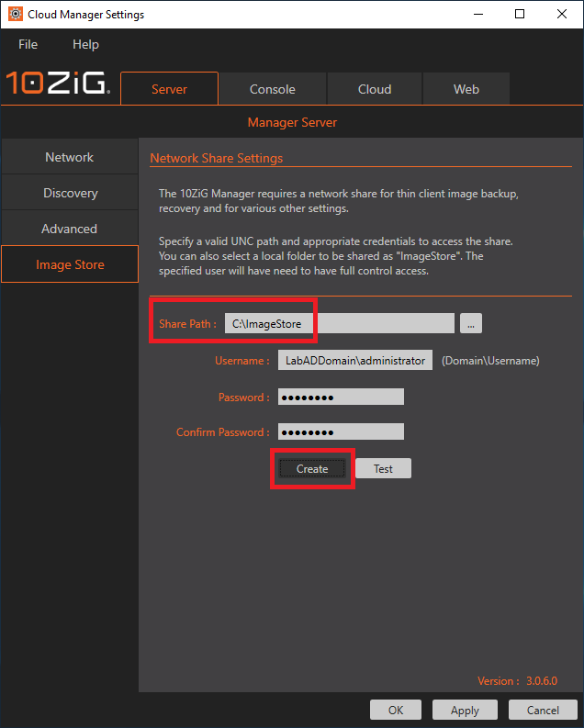
Task: Click the Cloud Manager title bar icon
Action: pos(15,15)
